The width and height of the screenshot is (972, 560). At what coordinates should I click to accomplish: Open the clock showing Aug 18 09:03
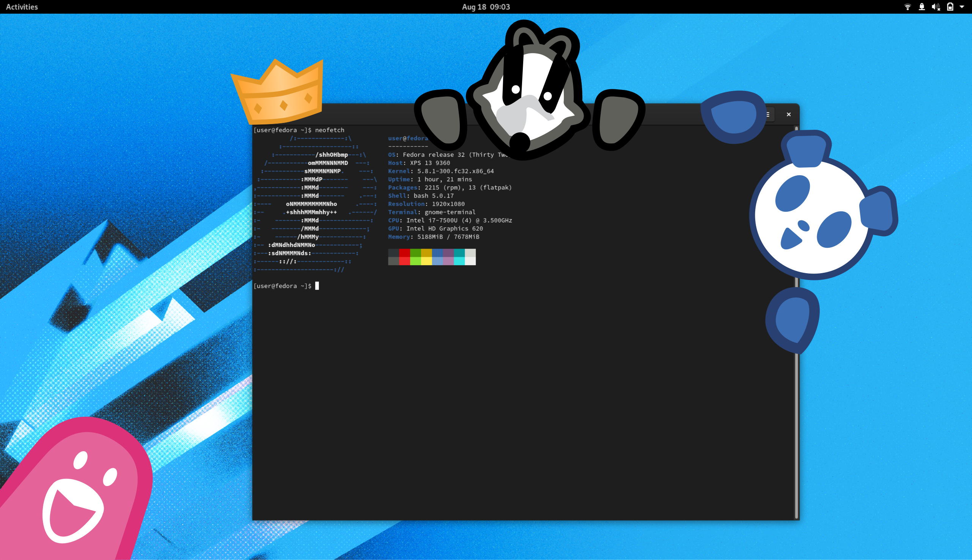pos(486,7)
